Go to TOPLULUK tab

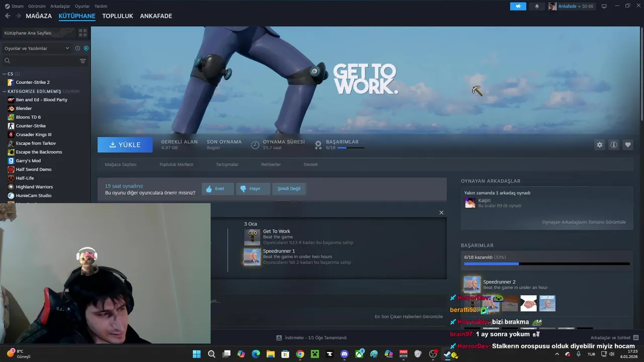coord(118,16)
